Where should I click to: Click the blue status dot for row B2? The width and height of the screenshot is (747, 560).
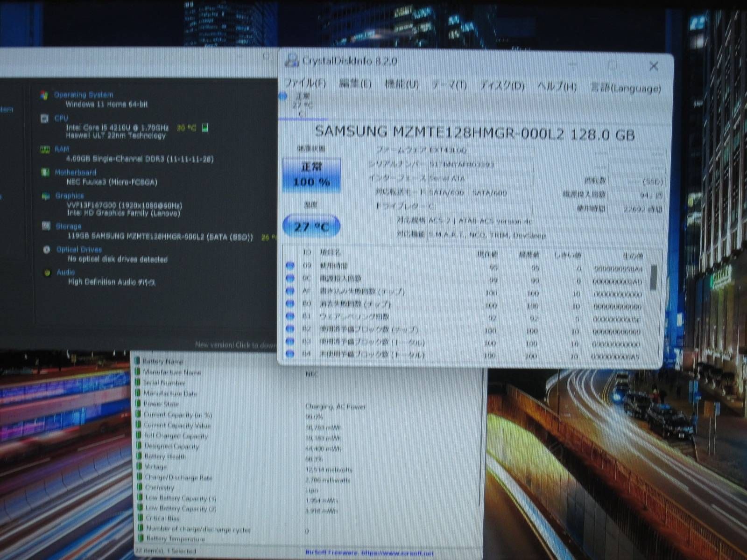coord(290,329)
